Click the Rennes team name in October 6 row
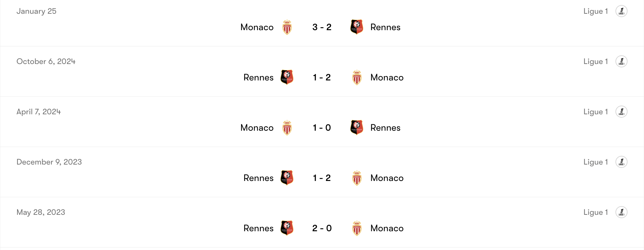 [258, 77]
